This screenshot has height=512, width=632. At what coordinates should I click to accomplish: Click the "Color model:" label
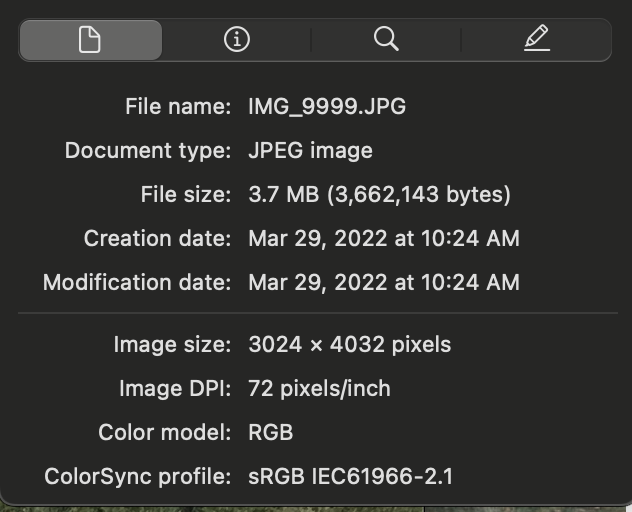(x=165, y=433)
